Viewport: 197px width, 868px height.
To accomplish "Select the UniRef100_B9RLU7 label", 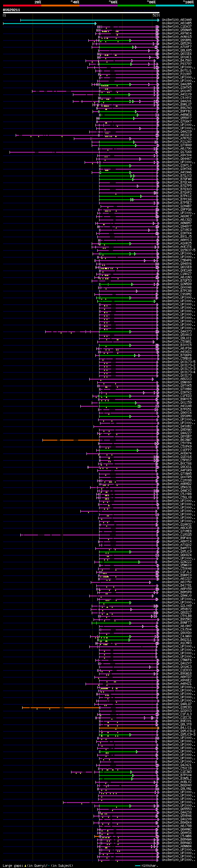I will [177, 104].
